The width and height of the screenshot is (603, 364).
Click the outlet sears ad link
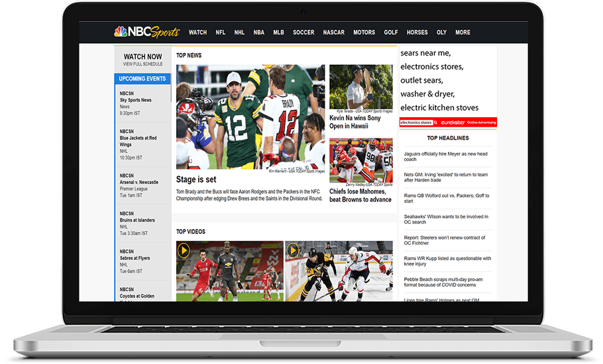pos(421,80)
